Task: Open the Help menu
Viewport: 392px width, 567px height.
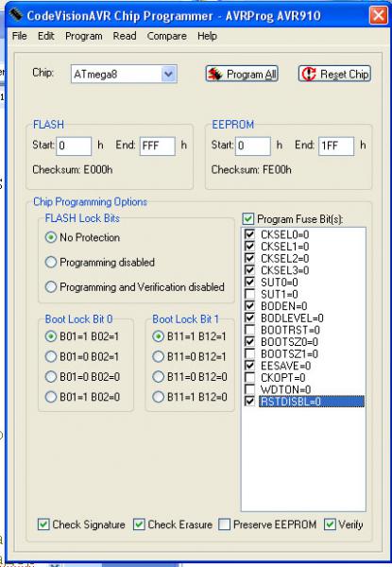Action: click(207, 36)
